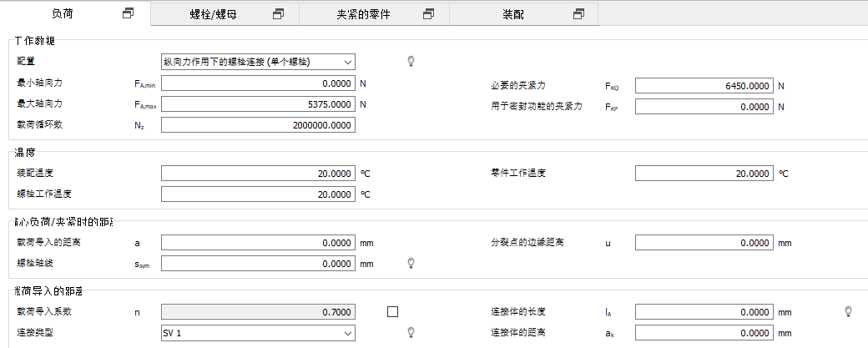Open the 夹紧的零件 tab

pyautogui.click(x=362, y=13)
